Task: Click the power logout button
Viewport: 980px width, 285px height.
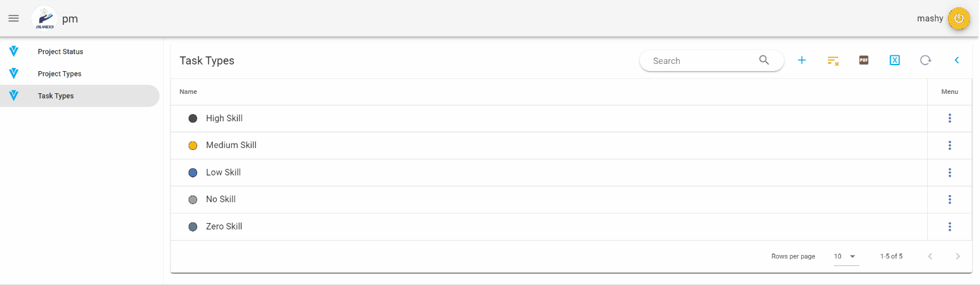Action: (958, 18)
